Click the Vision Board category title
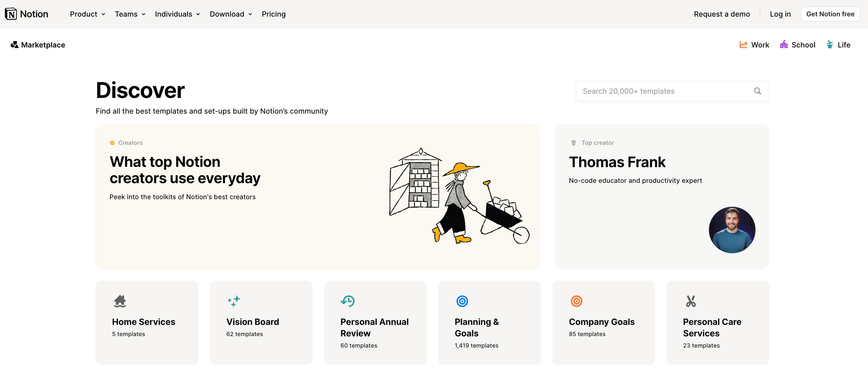 (x=253, y=322)
